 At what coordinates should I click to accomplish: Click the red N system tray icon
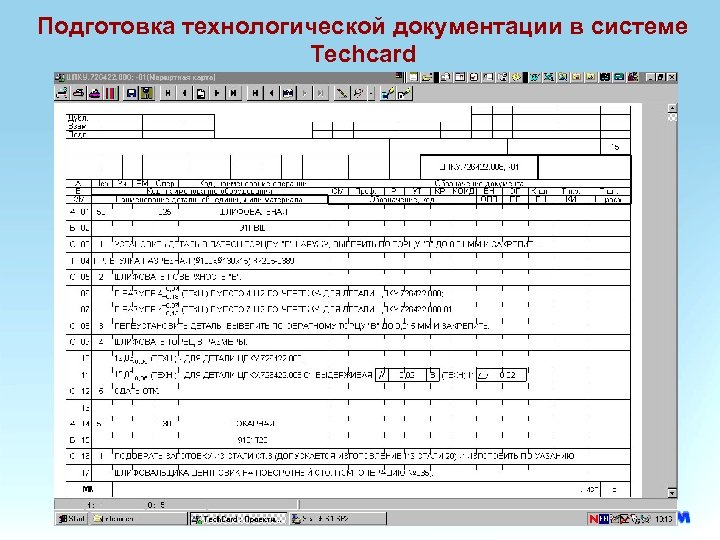[593, 519]
